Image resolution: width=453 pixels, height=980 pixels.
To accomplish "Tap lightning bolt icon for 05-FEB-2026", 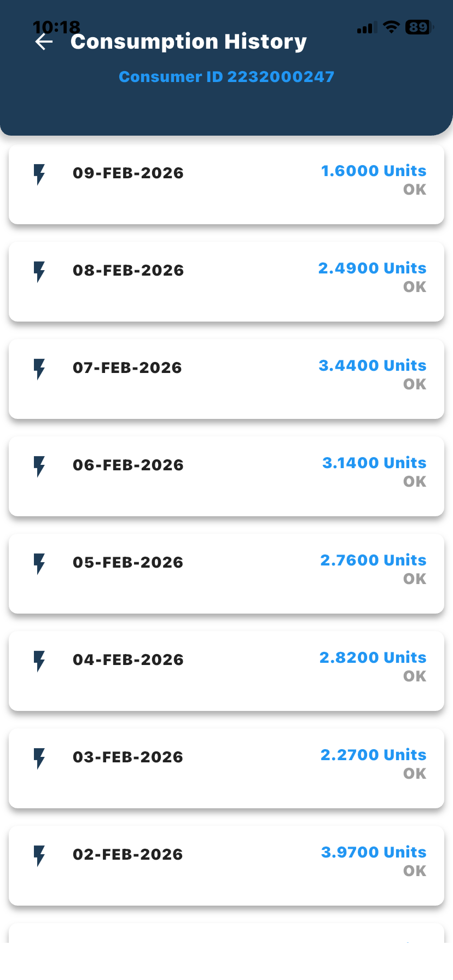I will 39,564.
